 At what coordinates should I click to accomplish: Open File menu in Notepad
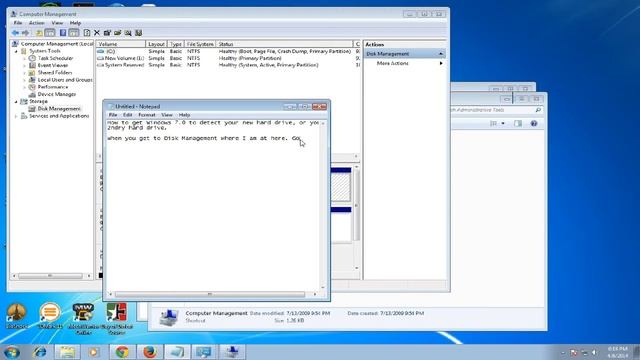coord(113,115)
